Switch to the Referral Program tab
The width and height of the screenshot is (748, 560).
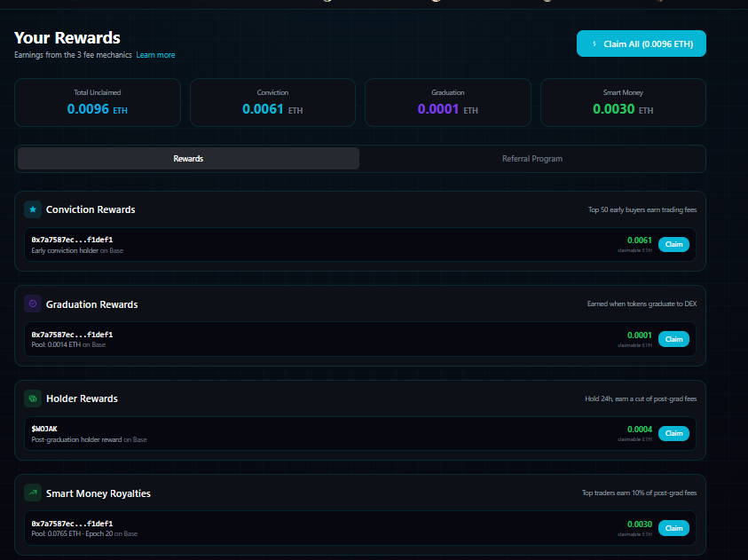(531, 158)
